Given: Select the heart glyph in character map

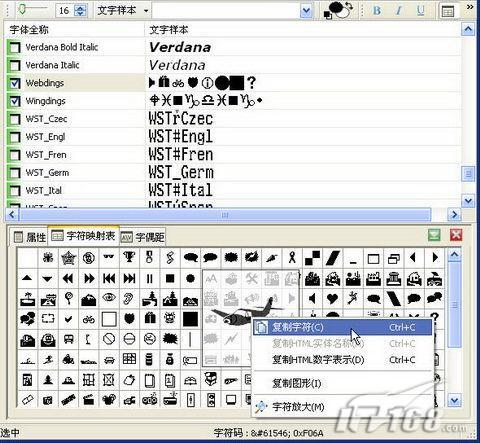Looking at the screenshot, I should coord(332,298).
